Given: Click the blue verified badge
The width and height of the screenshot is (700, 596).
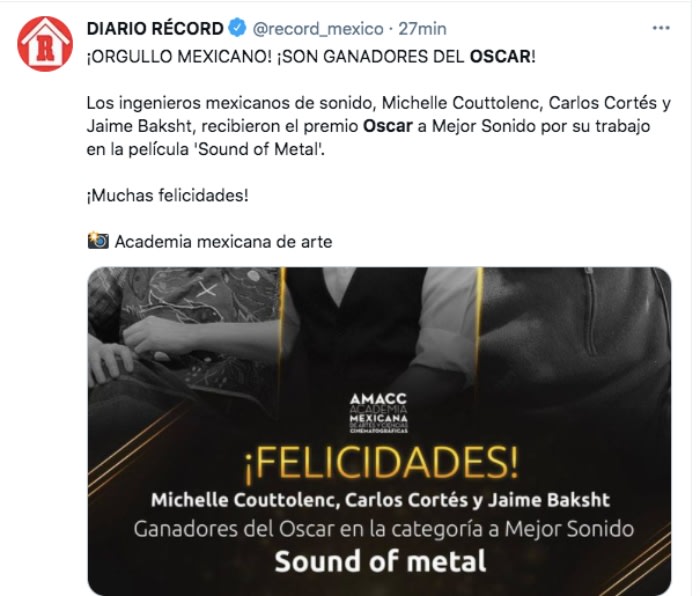Looking at the screenshot, I should 237,28.
